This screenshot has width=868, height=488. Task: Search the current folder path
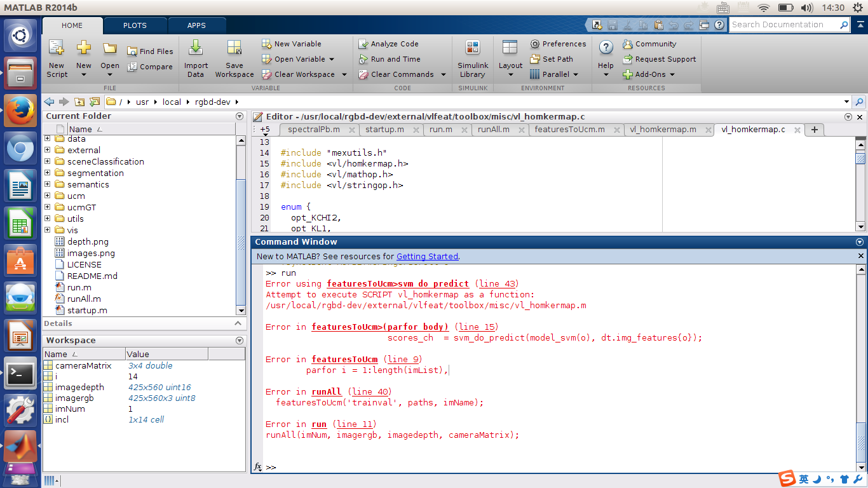(859, 102)
